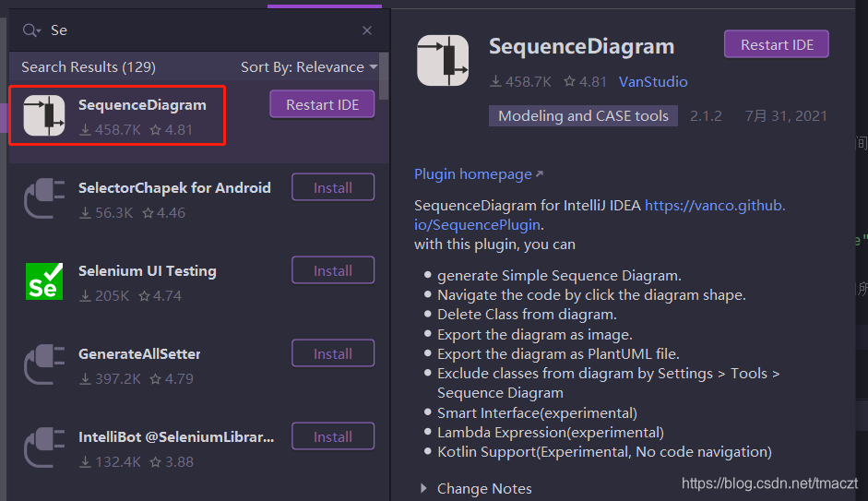Install the Selenium UI Testing plugin
Screen dimensions: 868x501
pos(333,270)
